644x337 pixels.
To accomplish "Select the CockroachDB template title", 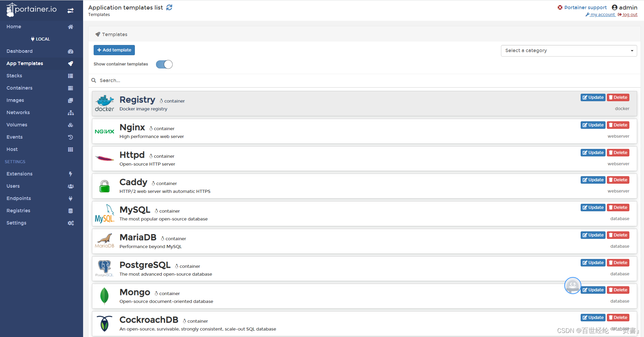I will (149, 320).
